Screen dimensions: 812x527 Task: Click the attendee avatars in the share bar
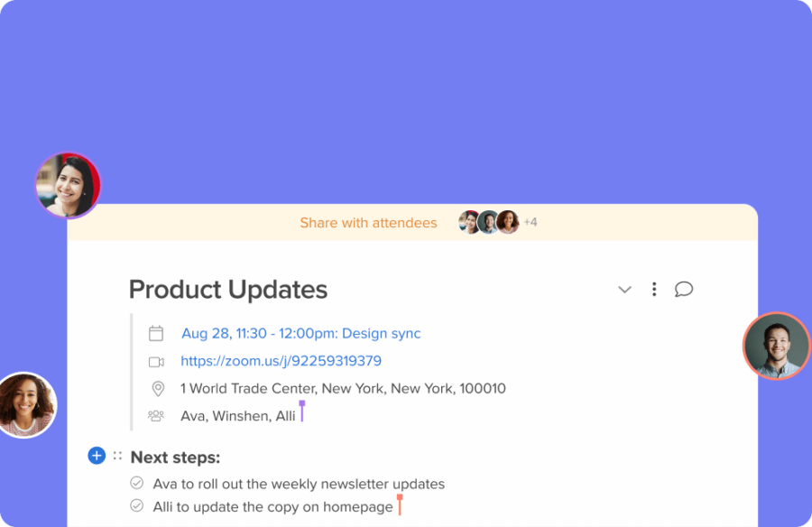pos(489,222)
